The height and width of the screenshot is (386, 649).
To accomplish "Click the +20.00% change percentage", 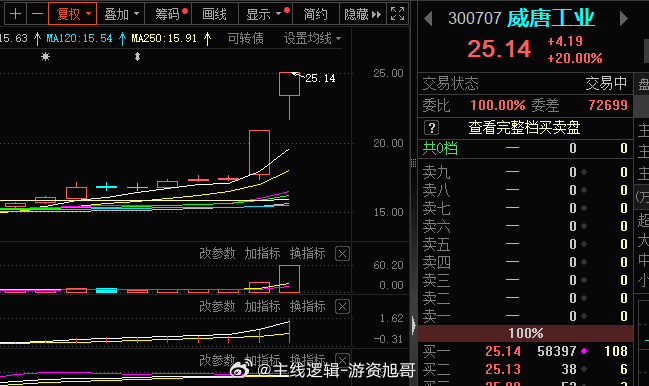I will click(574, 58).
